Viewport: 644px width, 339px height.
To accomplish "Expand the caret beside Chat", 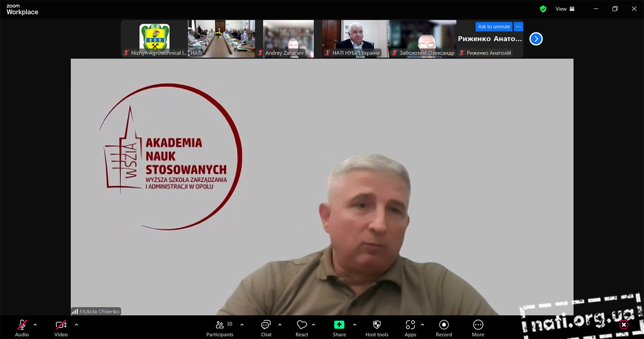I will click(x=280, y=325).
